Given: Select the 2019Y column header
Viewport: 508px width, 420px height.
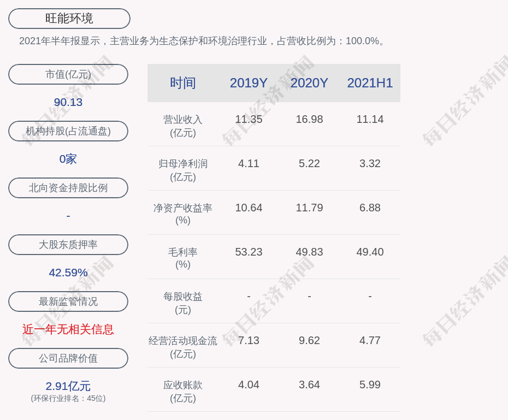Looking at the screenshot, I should [x=249, y=83].
